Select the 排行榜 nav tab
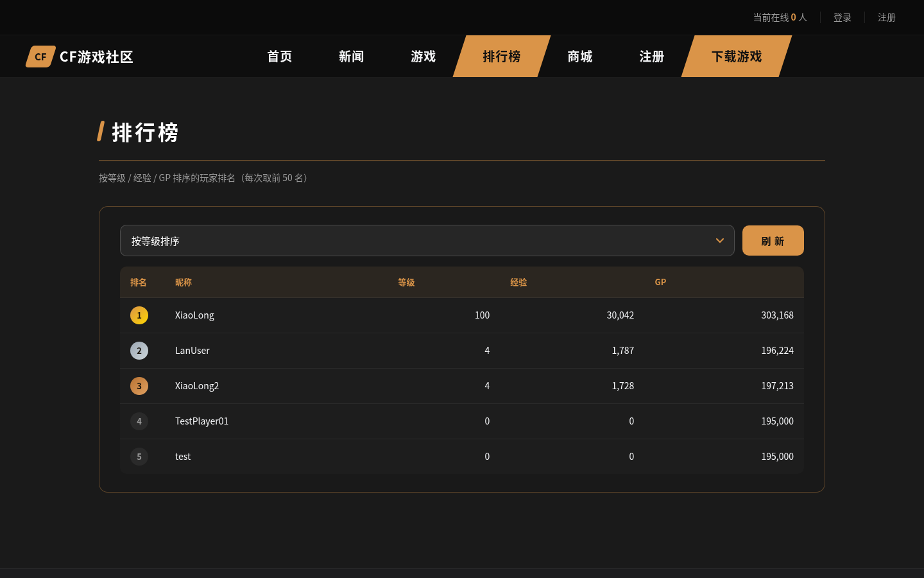 coord(502,57)
